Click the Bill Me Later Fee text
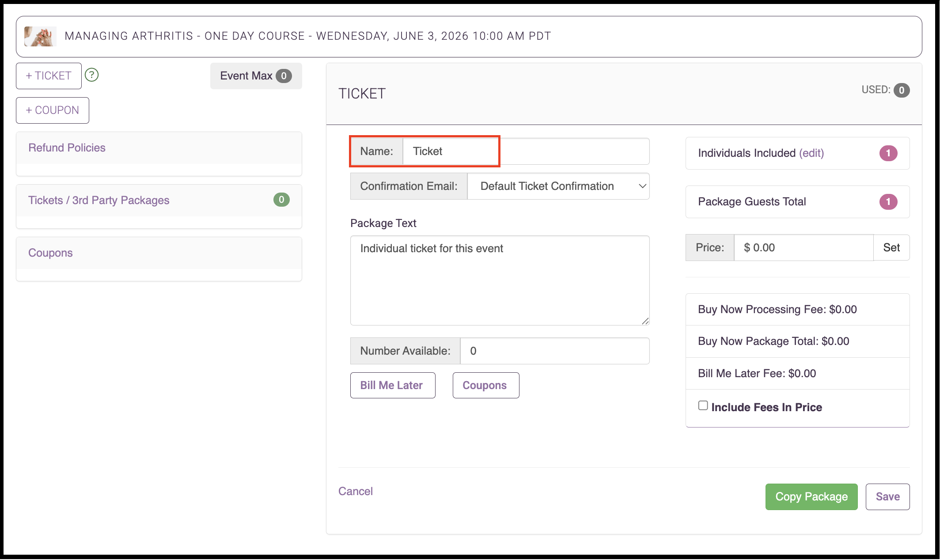The image size is (940, 560). click(x=757, y=374)
